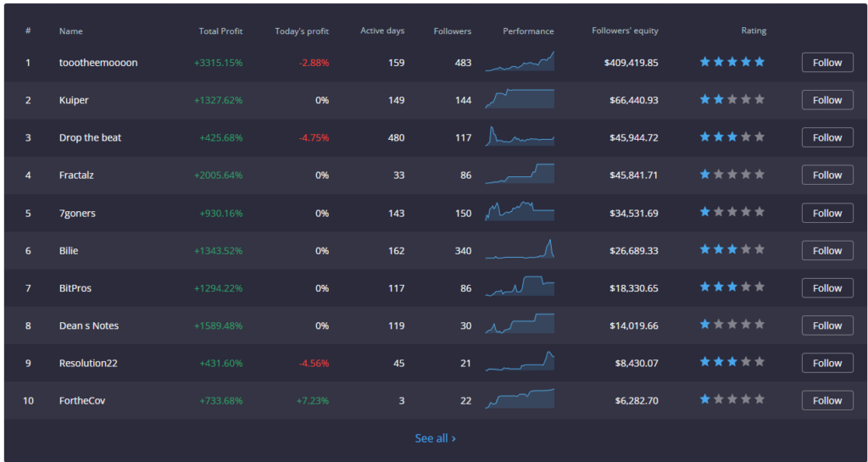Screen dimensions: 868x462
Task: Sort table by Active days header
Action: 382,31
